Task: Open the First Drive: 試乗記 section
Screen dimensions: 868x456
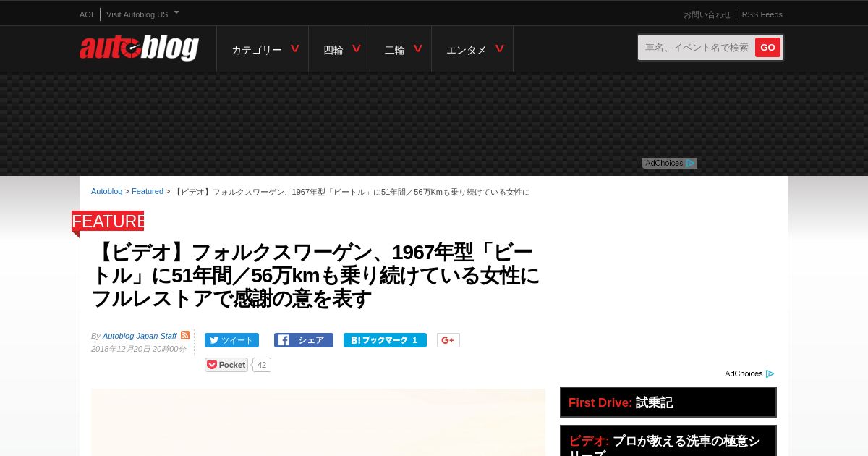Action: [x=668, y=402]
